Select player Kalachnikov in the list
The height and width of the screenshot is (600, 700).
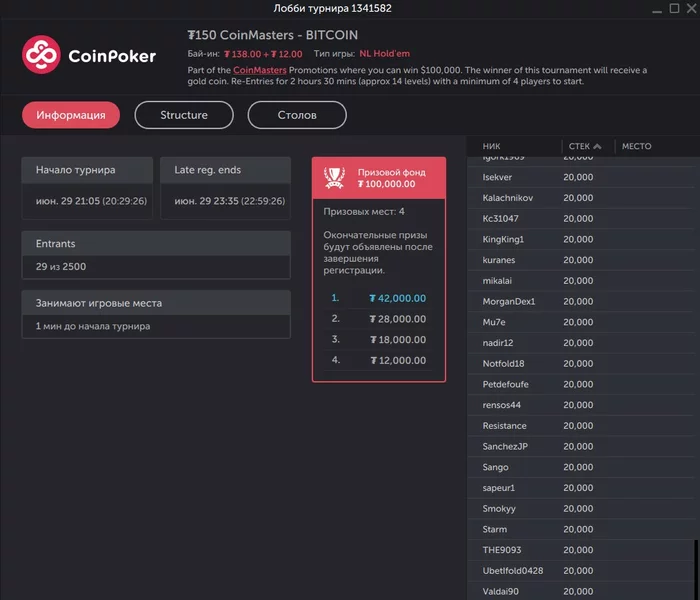pyautogui.click(x=581, y=198)
